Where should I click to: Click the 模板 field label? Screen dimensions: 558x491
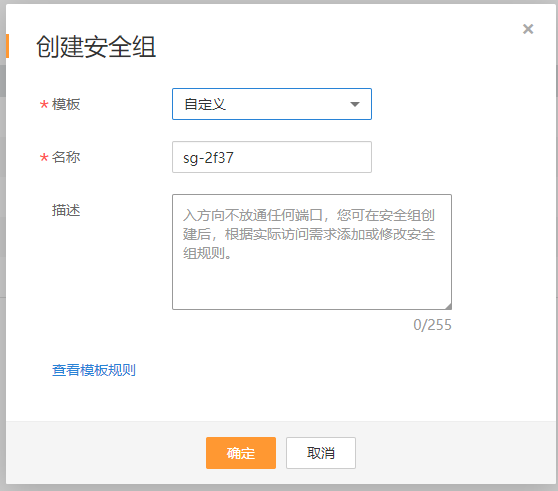(66, 104)
